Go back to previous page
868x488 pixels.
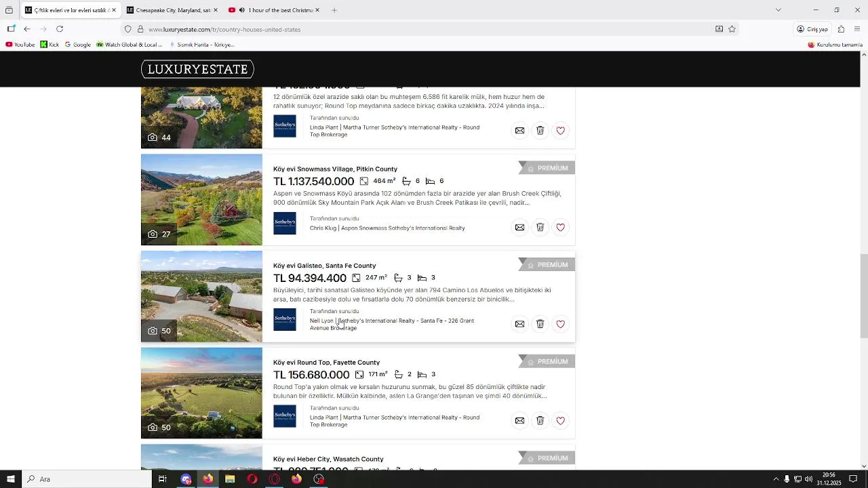click(26, 29)
